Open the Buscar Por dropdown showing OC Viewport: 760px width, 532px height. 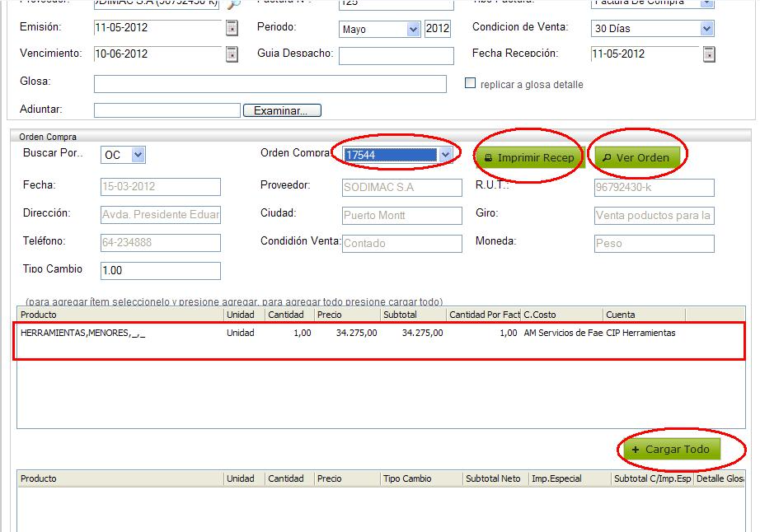138,155
